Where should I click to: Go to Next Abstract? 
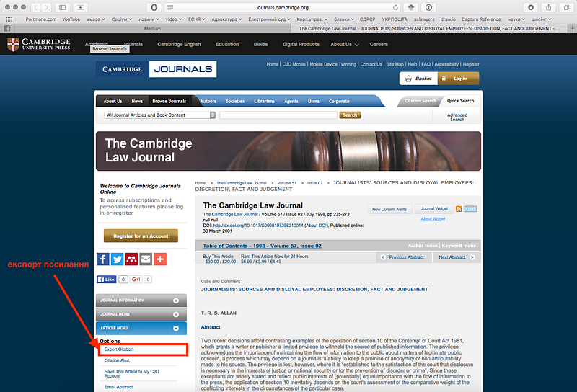pyautogui.click(x=457, y=257)
